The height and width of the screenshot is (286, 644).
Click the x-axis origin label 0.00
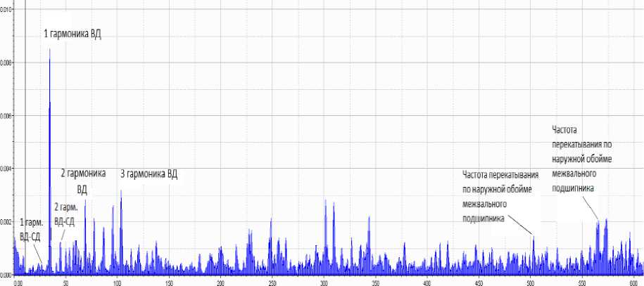(18, 282)
